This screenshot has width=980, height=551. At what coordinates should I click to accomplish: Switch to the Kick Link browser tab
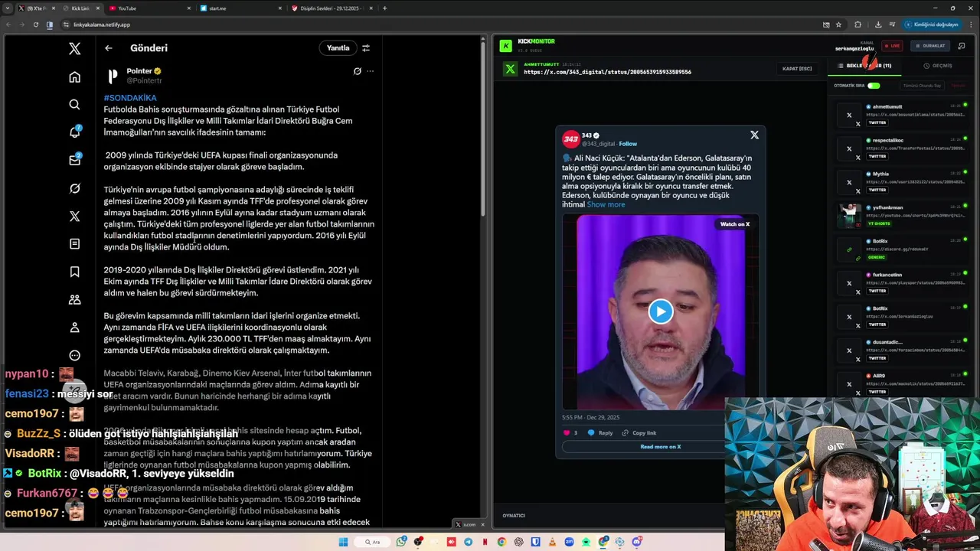coord(80,8)
